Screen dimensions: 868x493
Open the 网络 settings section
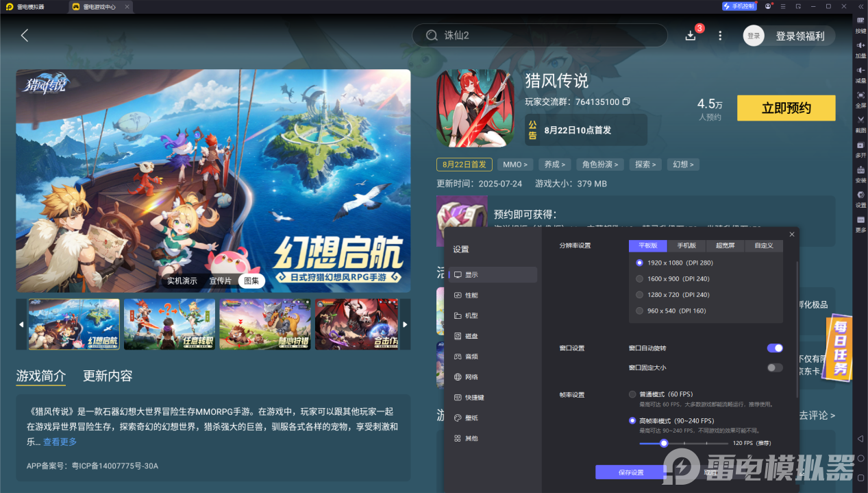click(x=493, y=377)
